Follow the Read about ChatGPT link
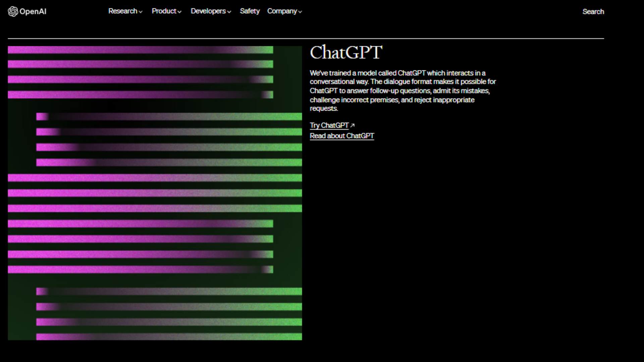Screen dimensions: 644x362 (x=342, y=136)
